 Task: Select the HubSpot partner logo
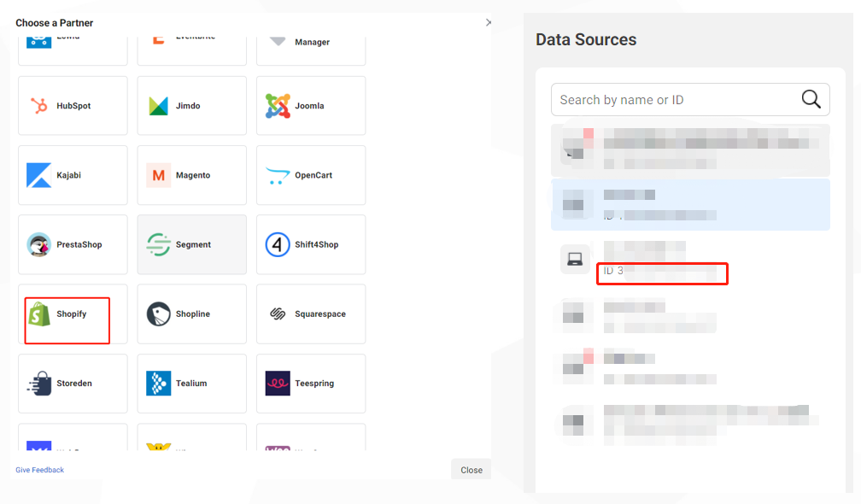(x=39, y=105)
